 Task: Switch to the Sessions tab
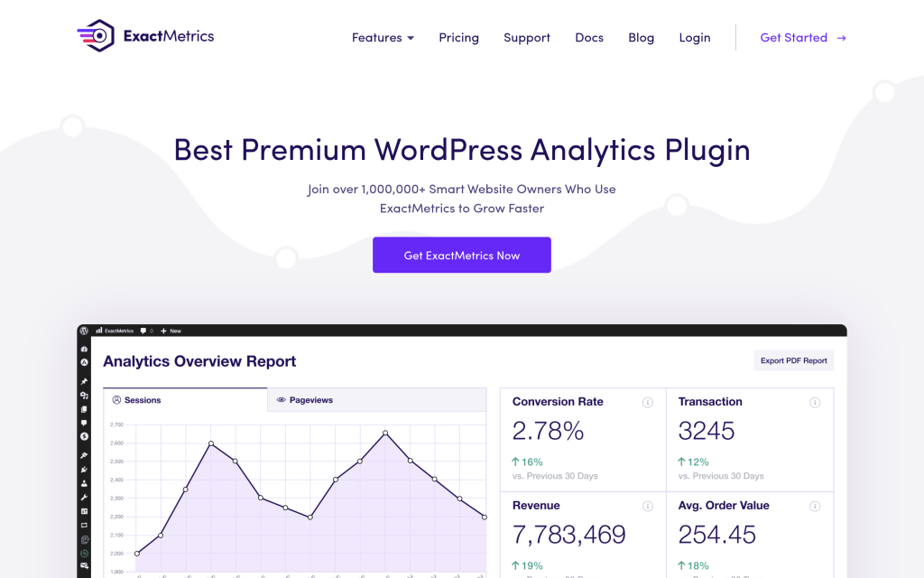tap(185, 400)
